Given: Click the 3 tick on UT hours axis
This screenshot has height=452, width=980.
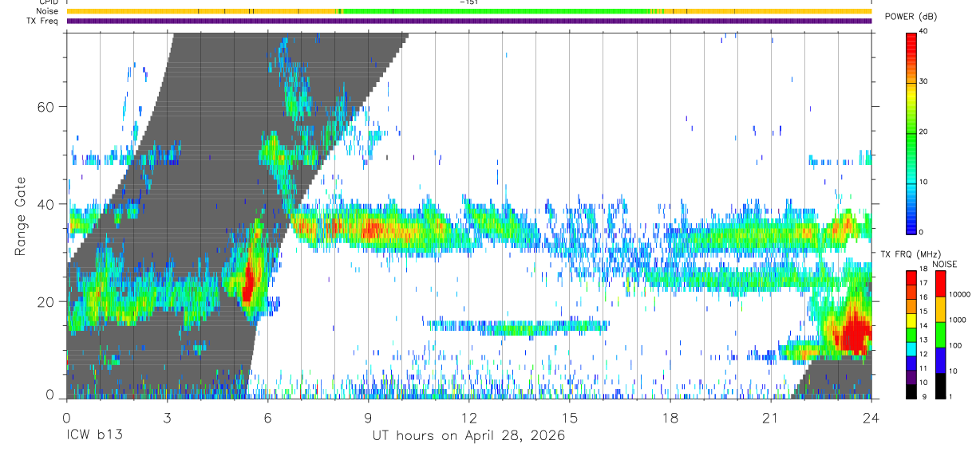Looking at the screenshot, I should [x=167, y=418].
